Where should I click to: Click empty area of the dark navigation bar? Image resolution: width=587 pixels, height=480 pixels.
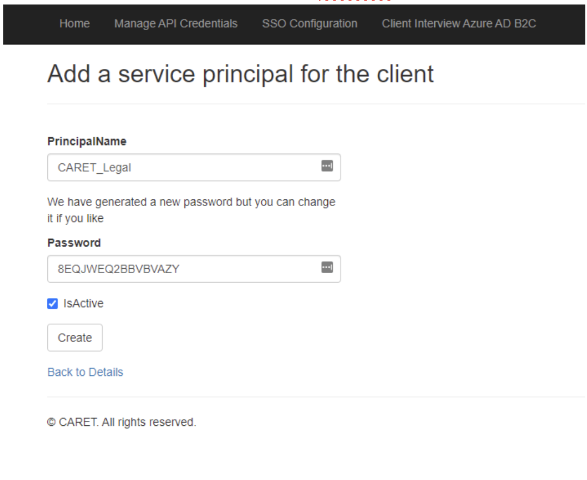coord(562,24)
